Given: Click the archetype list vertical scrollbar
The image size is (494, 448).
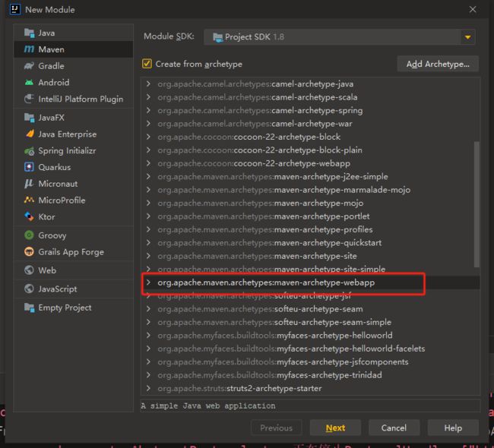Looking at the screenshot, I should [477, 204].
